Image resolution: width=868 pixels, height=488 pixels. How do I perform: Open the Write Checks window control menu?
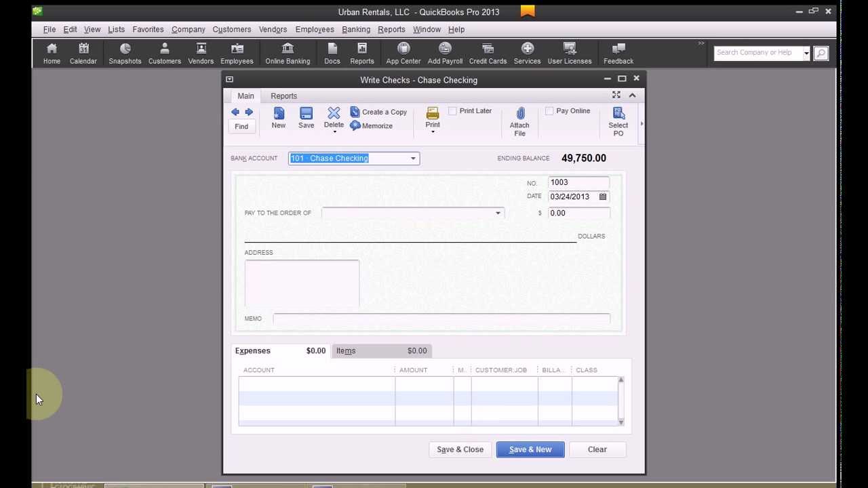pyautogui.click(x=229, y=80)
